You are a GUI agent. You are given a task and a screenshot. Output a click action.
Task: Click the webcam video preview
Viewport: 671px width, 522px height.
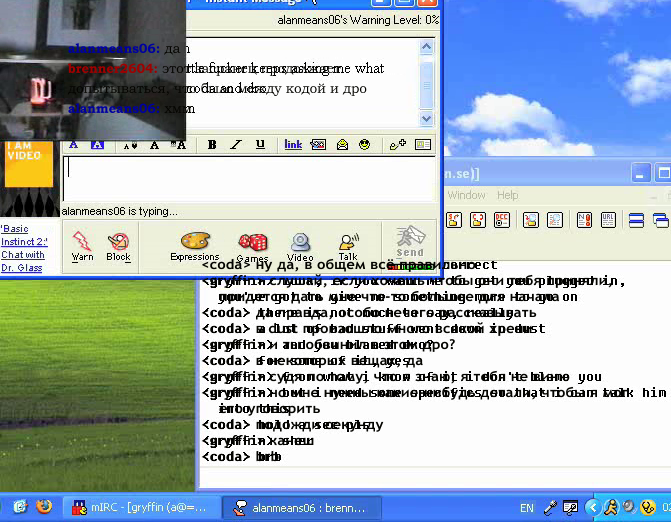[x=92, y=69]
